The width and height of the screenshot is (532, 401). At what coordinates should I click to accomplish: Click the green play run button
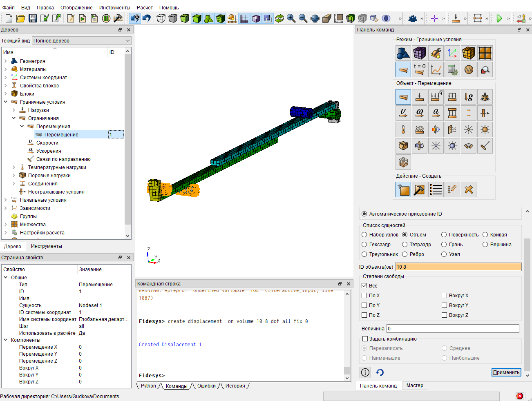[499, 18]
